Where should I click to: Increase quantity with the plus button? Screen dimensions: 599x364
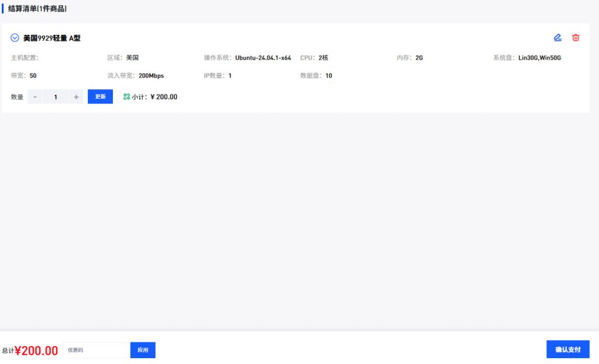pyautogui.click(x=76, y=97)
